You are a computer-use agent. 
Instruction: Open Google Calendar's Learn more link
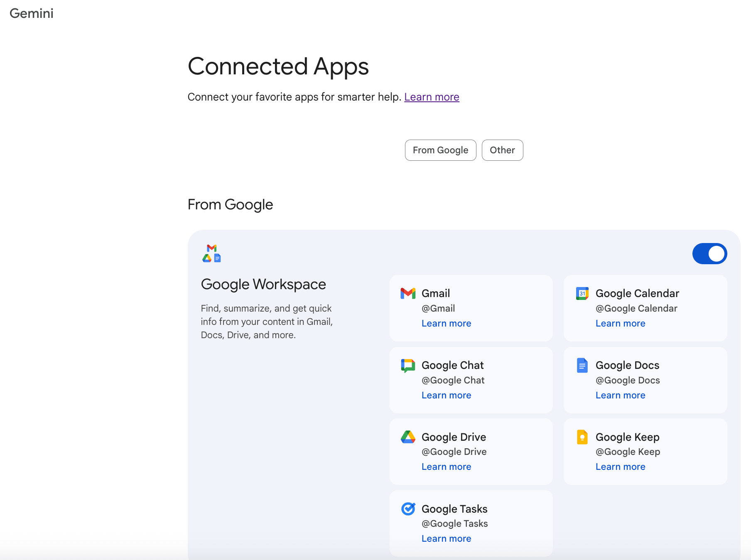[x=620, y=323]
